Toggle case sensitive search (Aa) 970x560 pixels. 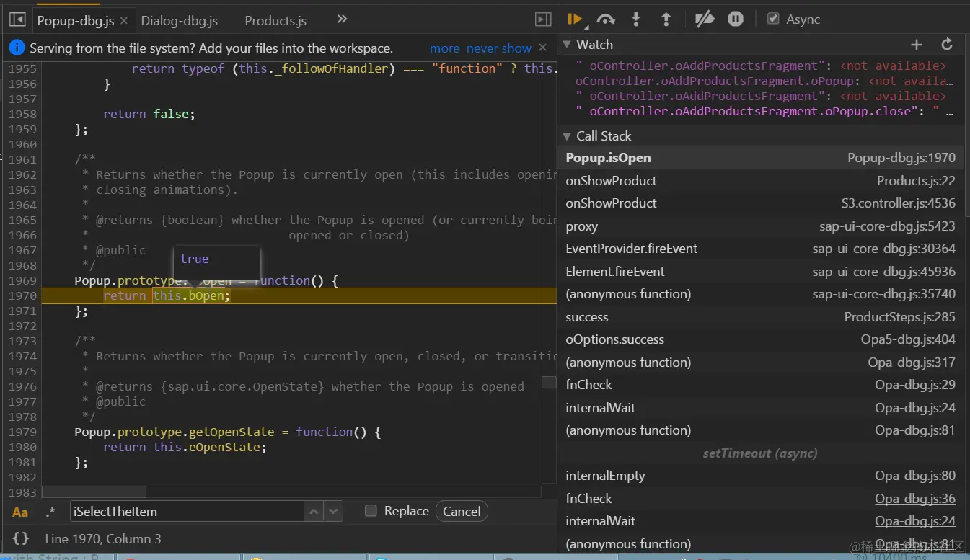click(x=20, y=512)
